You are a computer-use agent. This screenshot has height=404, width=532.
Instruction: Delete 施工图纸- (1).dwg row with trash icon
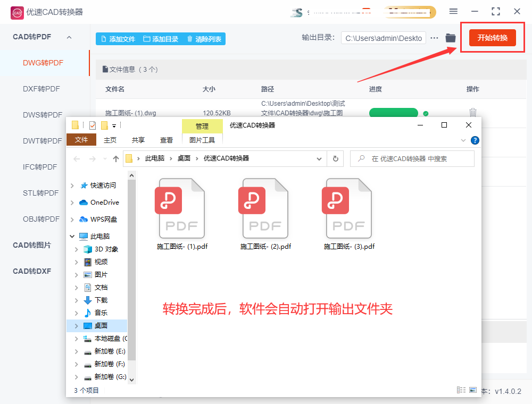[x=472, y=112]
